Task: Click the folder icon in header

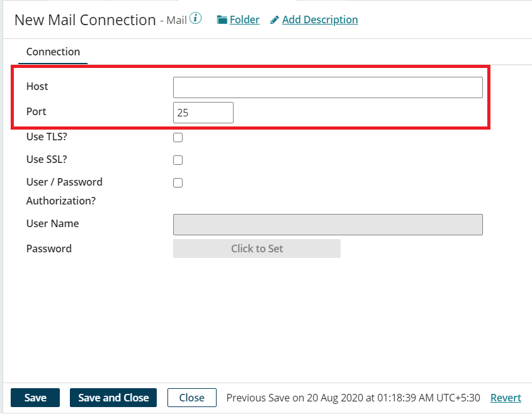Action: 222,20
